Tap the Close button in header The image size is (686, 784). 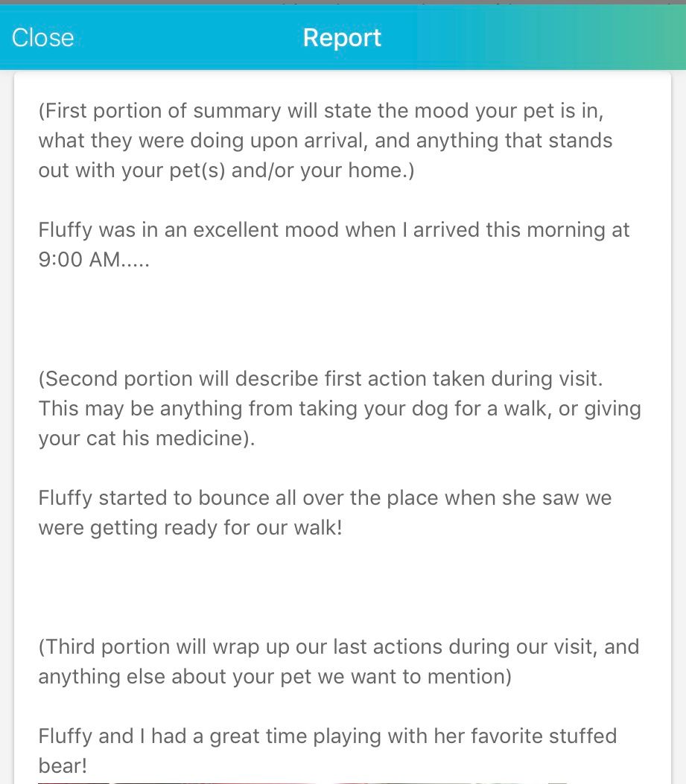click(43, 37)
